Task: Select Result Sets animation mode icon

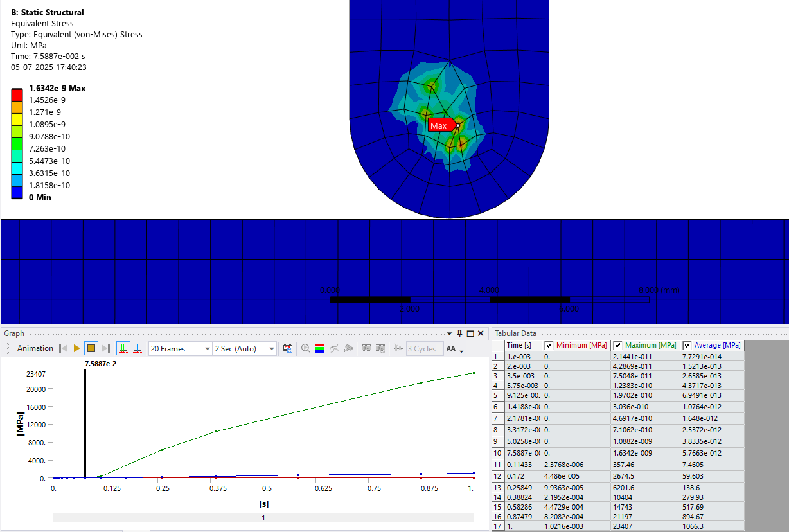Action: click(137, 348)
